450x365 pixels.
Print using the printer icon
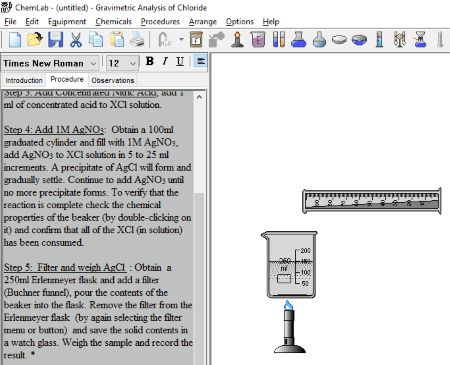click(x=137, y=40)
